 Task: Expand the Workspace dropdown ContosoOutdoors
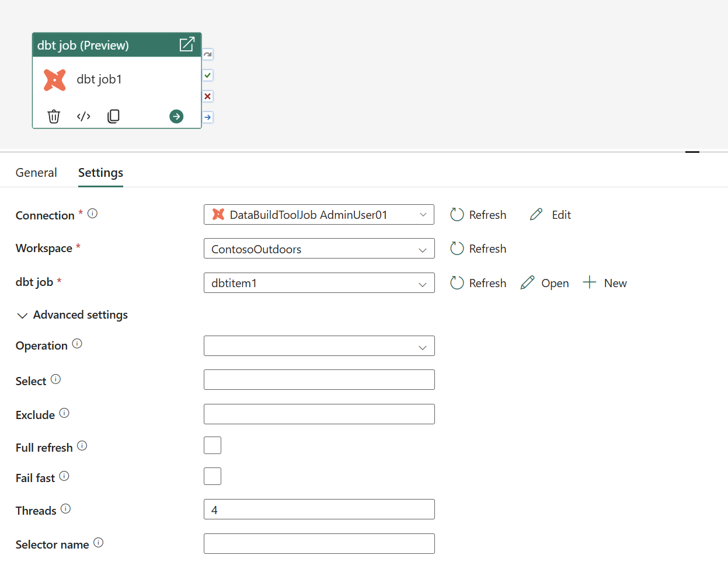point(319,249)
